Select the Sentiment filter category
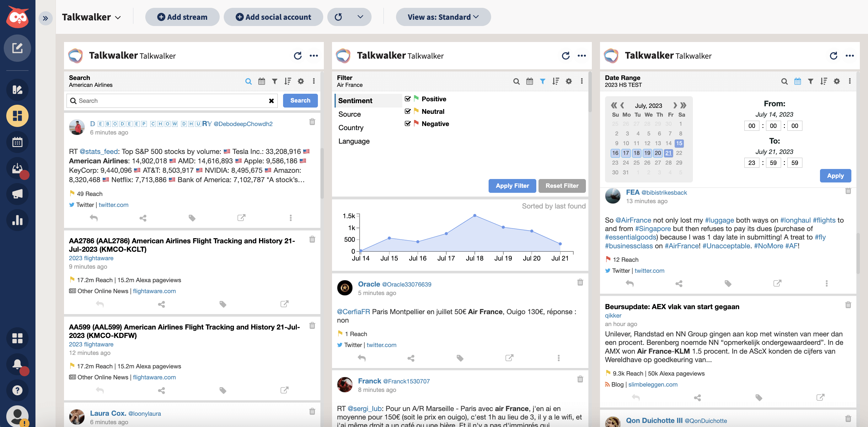Viewport: 868px width, 427px height. (369, 101)
